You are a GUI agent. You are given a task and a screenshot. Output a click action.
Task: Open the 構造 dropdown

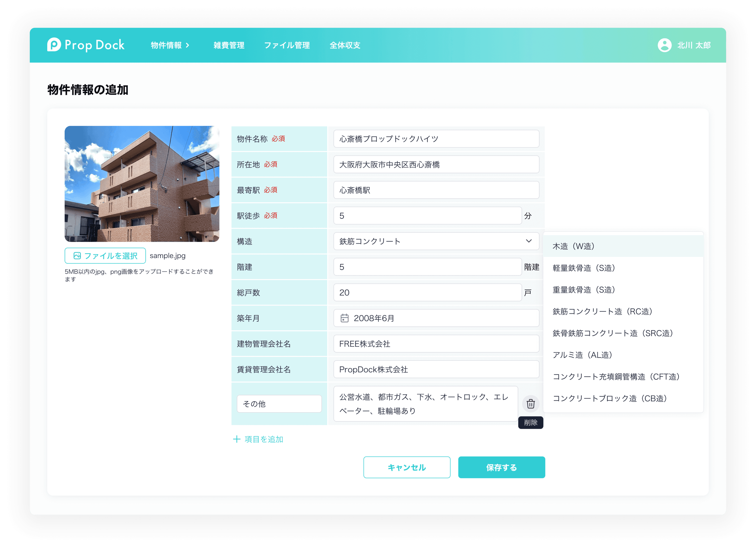436,241
